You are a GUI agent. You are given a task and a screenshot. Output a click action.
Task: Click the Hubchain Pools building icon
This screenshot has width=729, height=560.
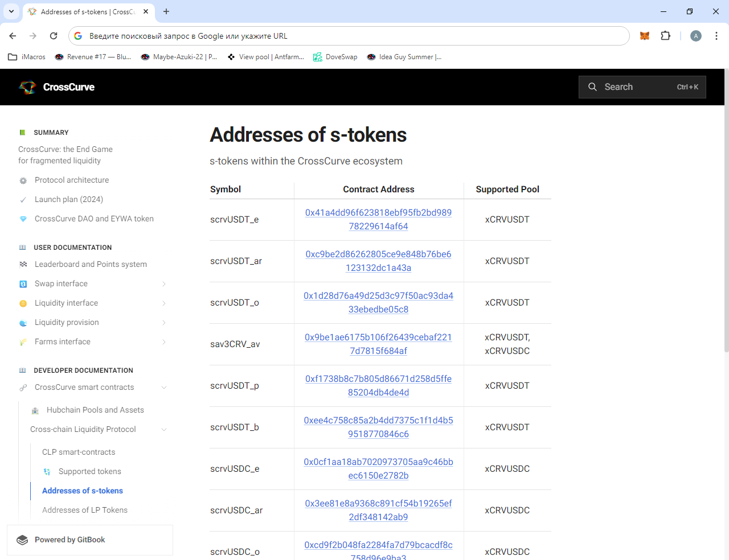[35, 410]
